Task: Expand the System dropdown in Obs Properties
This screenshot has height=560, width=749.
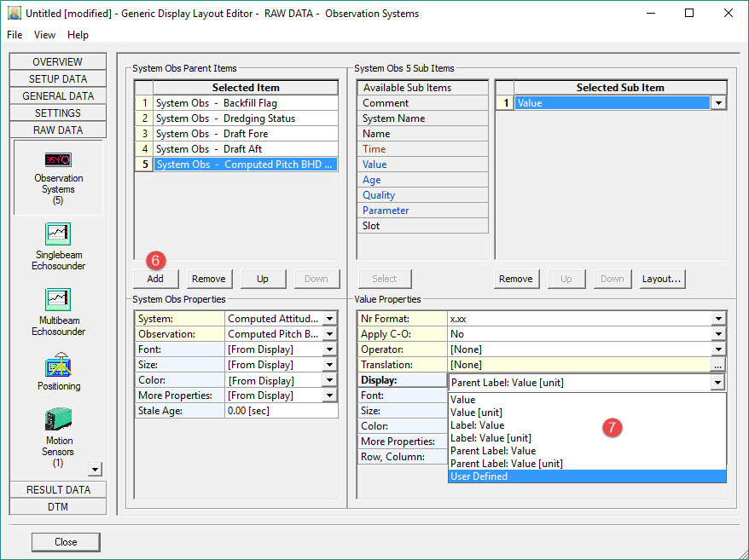Action: 330,319
